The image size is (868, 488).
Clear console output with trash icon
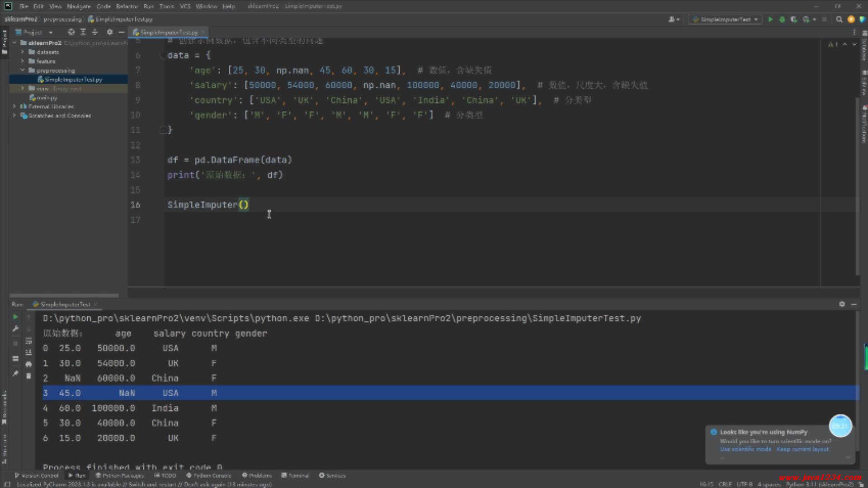[28, 376]
